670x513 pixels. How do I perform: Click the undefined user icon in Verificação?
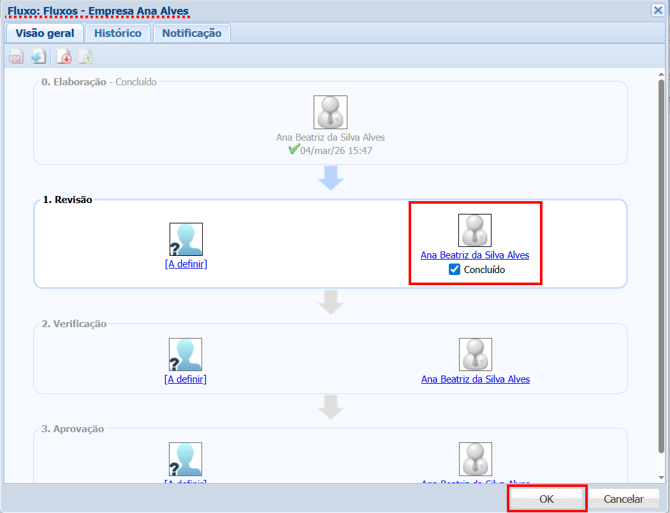(185, 354)
